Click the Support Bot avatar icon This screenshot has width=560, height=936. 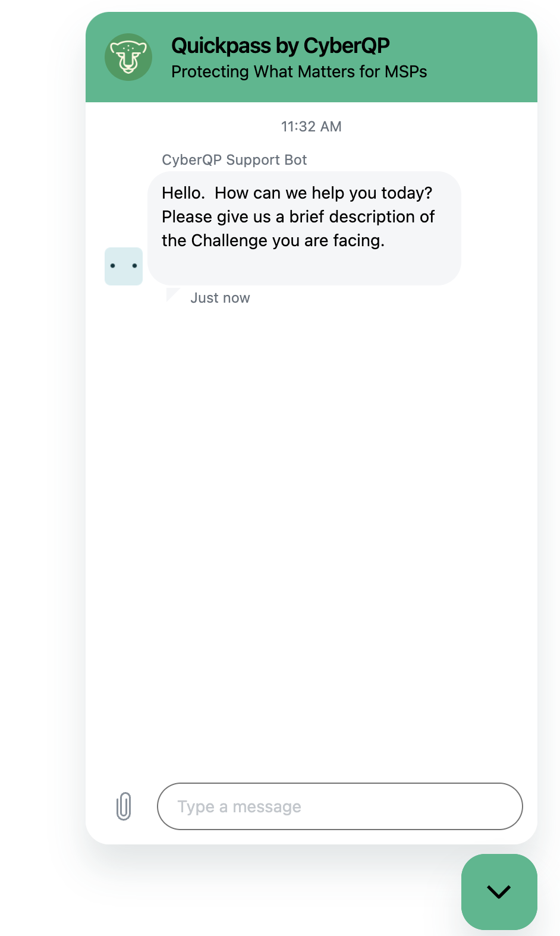[x=124, y=266]
